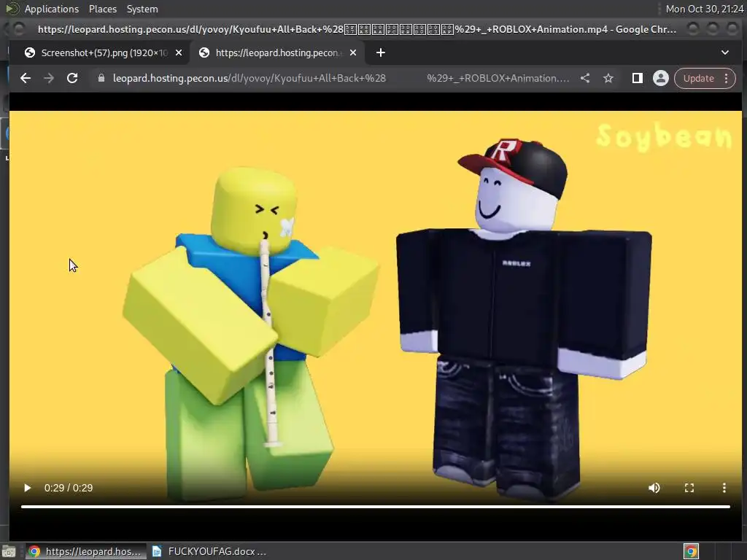Click the address bar URL
747x560 pixels.
(x=341, y=78)
